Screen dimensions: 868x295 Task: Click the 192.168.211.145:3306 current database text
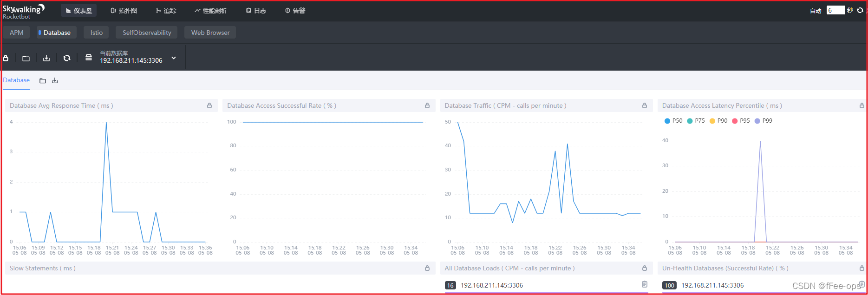click(131, 60)
